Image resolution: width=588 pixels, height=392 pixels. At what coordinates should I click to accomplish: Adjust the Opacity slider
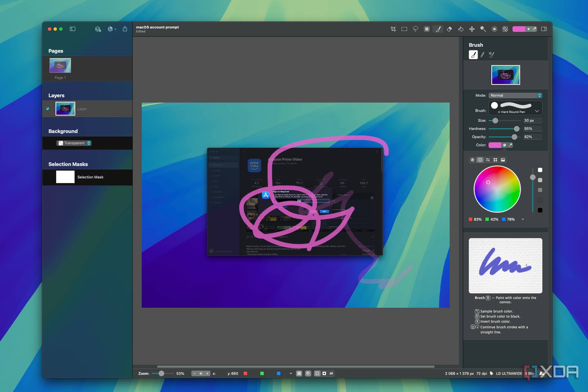click(514, 137)
